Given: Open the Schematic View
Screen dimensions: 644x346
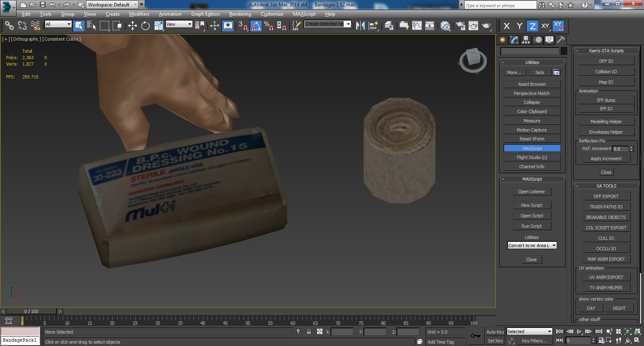Looking at the screenshot, I should pos(430,26).
